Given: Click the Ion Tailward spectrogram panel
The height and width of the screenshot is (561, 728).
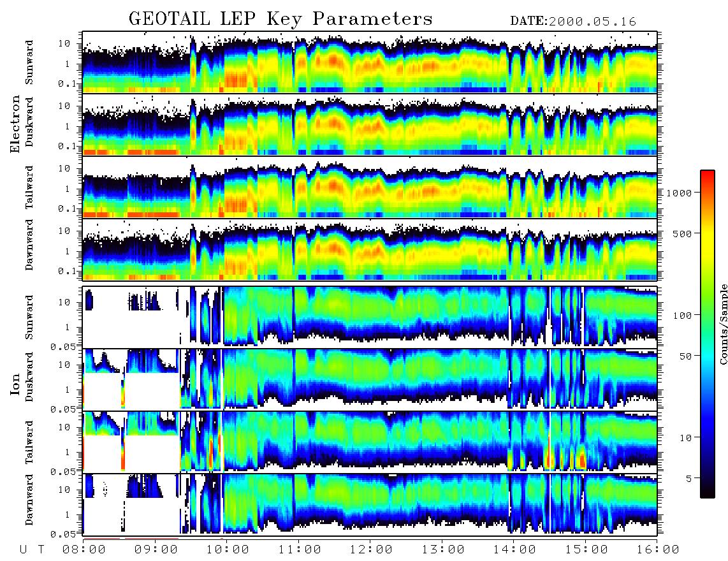Looking at the screenshot, I should tap(370, 442).
